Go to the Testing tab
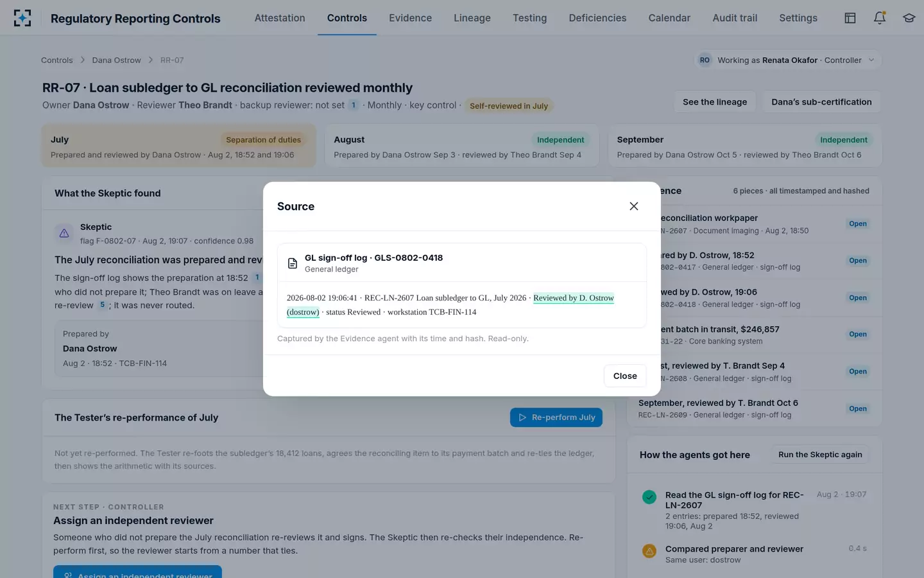 [529, 18]
